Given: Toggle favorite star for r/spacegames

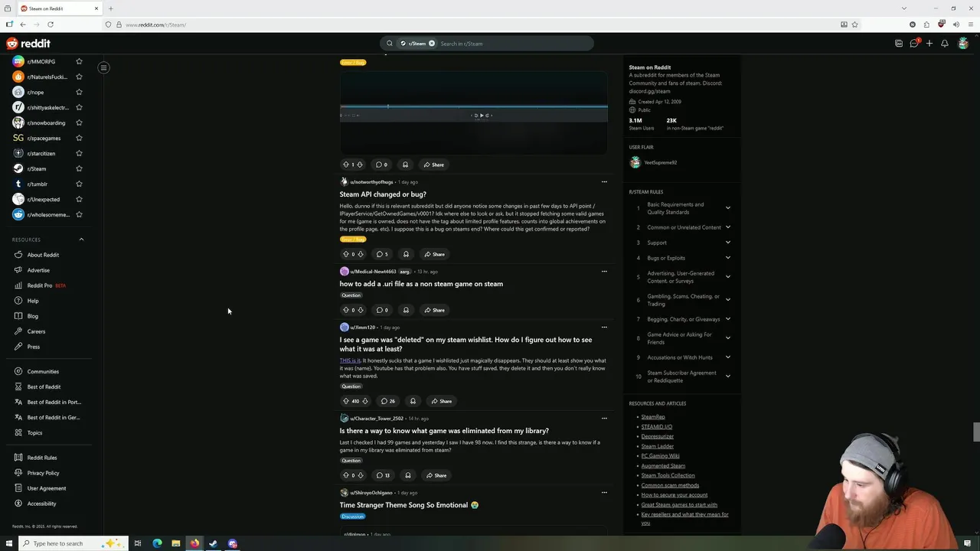Looking at the screenshot, I should pyautogui.click(x=79, y=138).
